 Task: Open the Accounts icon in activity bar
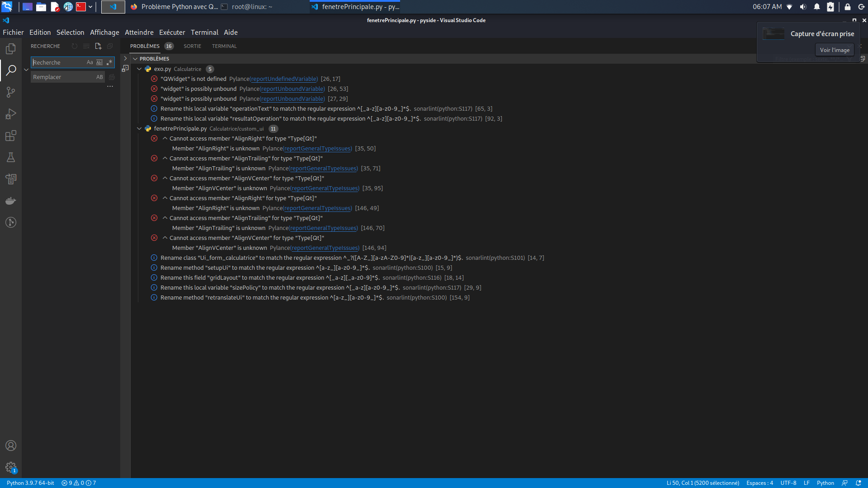coord(11,446)
